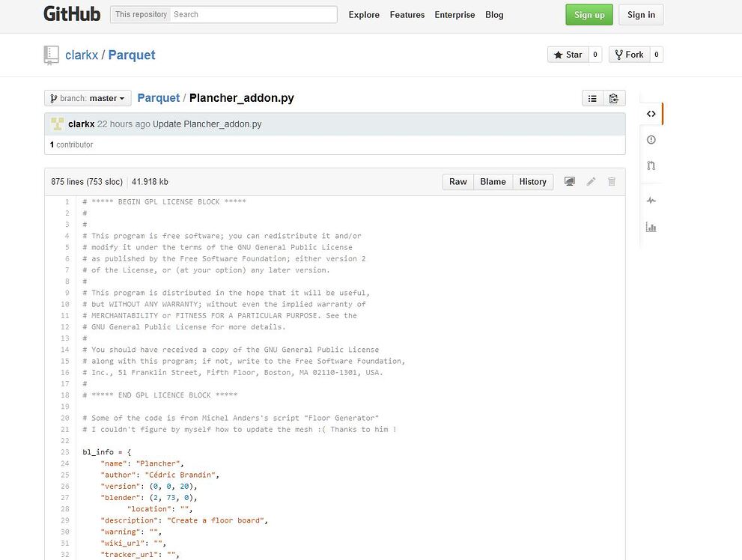
Task: Click 1 contributor text
Action: (x=71, y=144)
